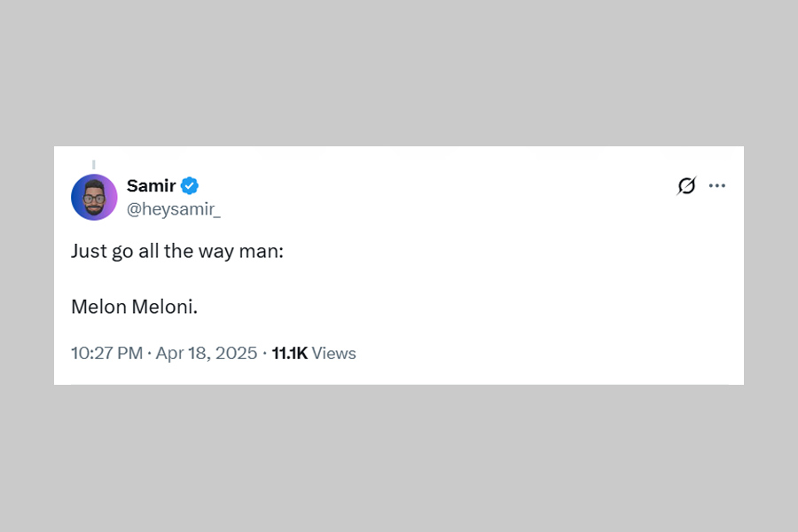Click the blue verified checkmark badge
The height and width of the screenshot is (532, 798).
pos(190,186)
